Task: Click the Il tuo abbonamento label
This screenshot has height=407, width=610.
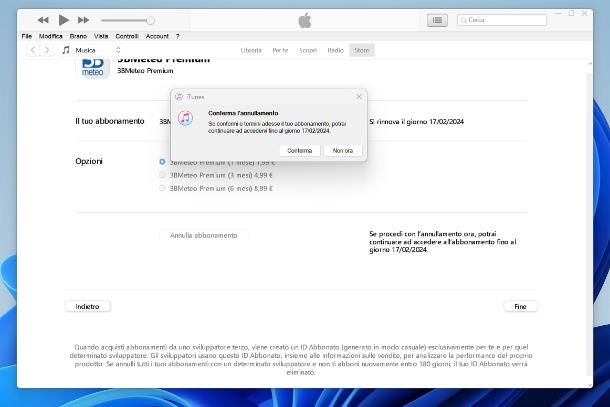Action: click(110, 121)
